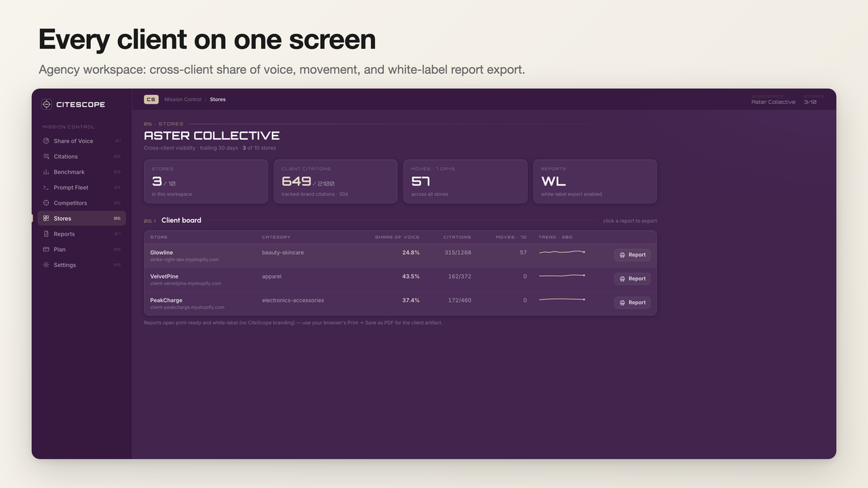868x488 pixels.
Task: Click the Moves 7D column header
Action: point(511,237)
